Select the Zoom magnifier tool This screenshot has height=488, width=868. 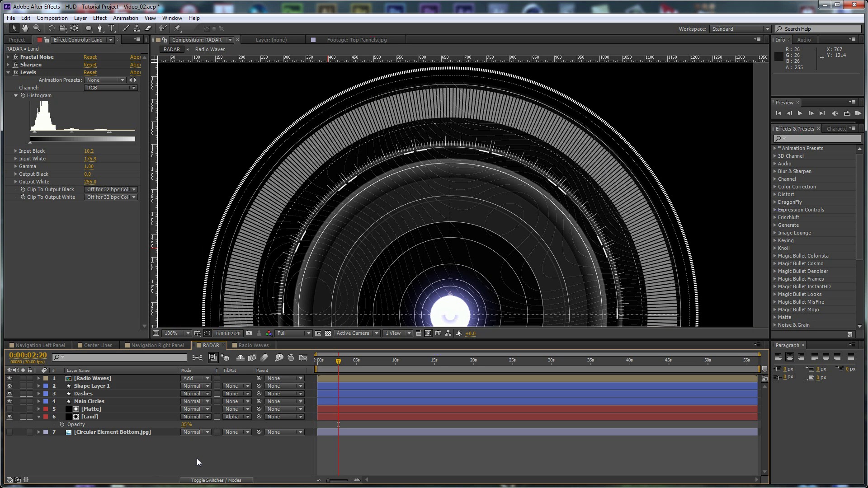(x=37, y=28)
